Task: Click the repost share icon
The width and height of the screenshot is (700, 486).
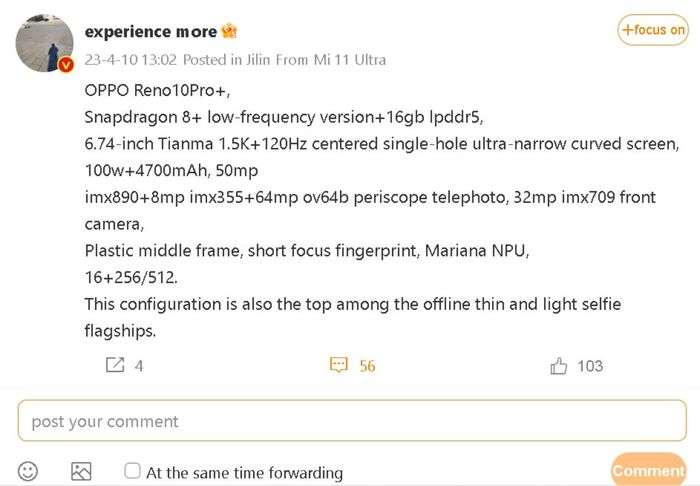Action: pyautogui.click(x=115, y=366)
